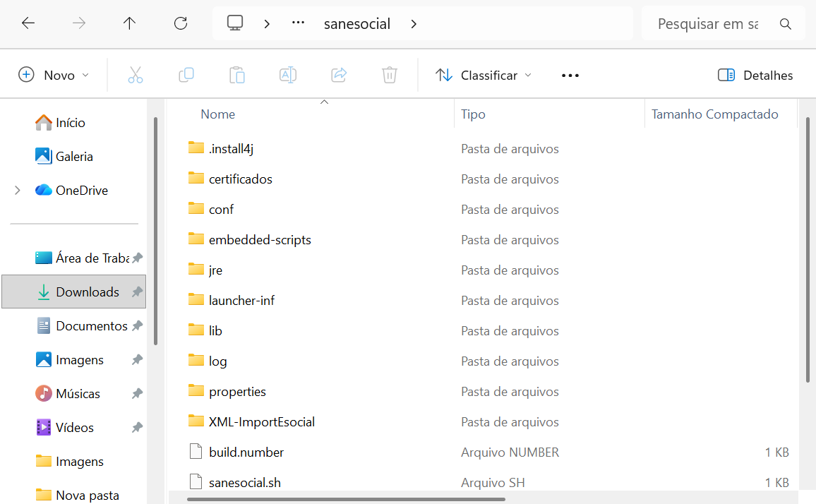Viewport: 816px width, 504px height.
Task: Select the jre folder
Action: (x=215, y=270)
